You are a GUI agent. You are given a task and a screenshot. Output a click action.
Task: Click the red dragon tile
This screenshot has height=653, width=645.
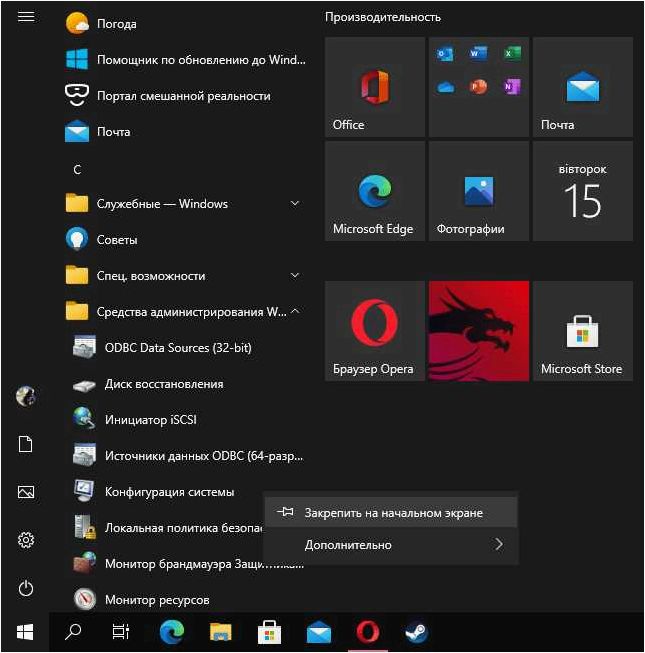pyautogui.click(x=479, y=331)
